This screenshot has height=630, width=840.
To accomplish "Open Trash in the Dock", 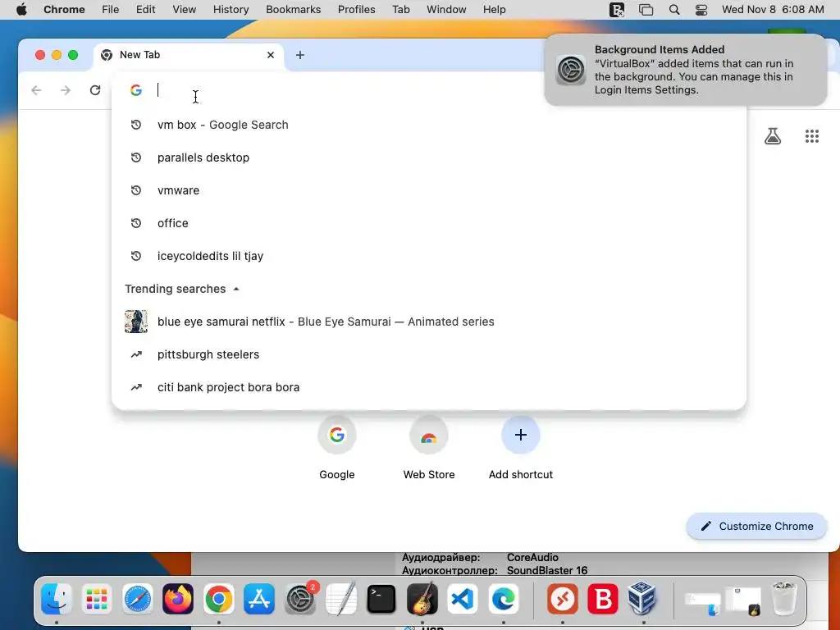I will pos(783,598).
